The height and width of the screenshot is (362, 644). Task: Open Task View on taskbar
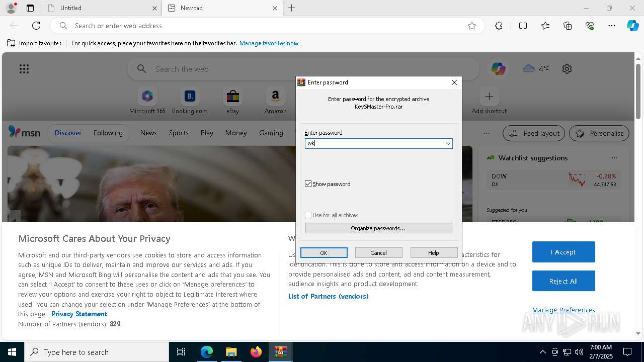181,352
